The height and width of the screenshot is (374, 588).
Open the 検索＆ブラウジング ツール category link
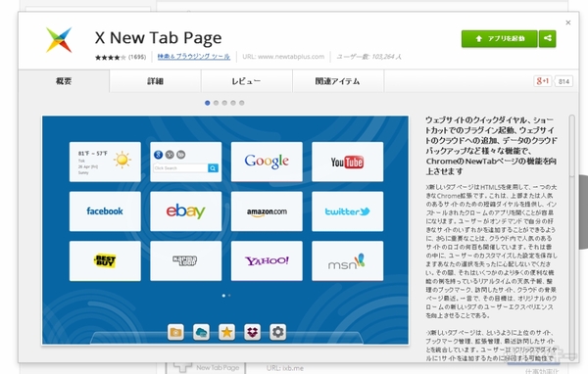193,57
